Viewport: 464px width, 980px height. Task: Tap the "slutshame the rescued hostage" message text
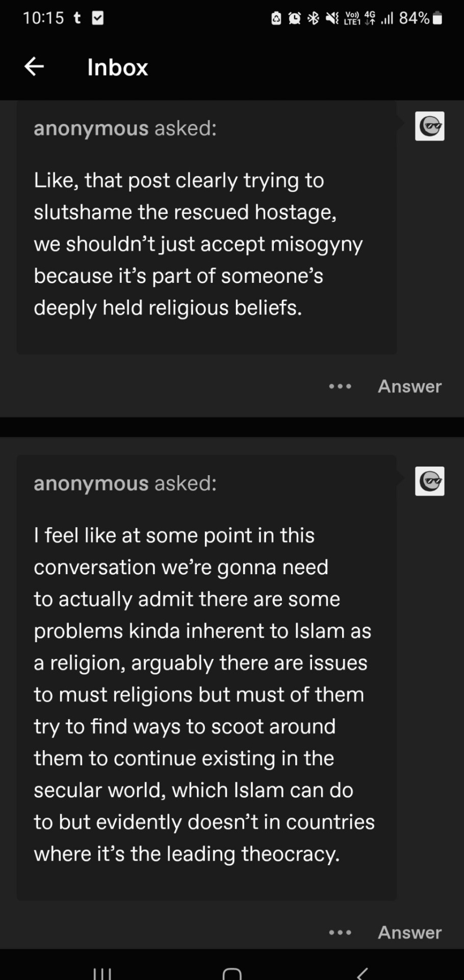pyautogui.click(x=185, y=212)
